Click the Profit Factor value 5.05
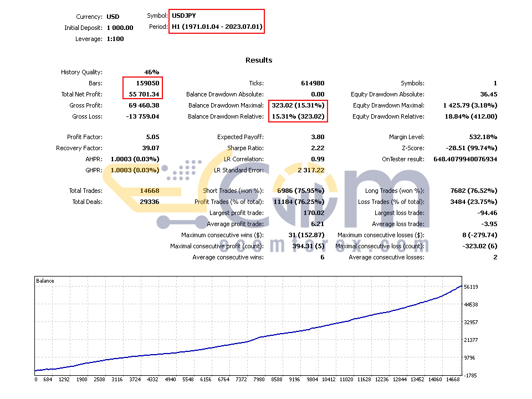 pos(153,137)
